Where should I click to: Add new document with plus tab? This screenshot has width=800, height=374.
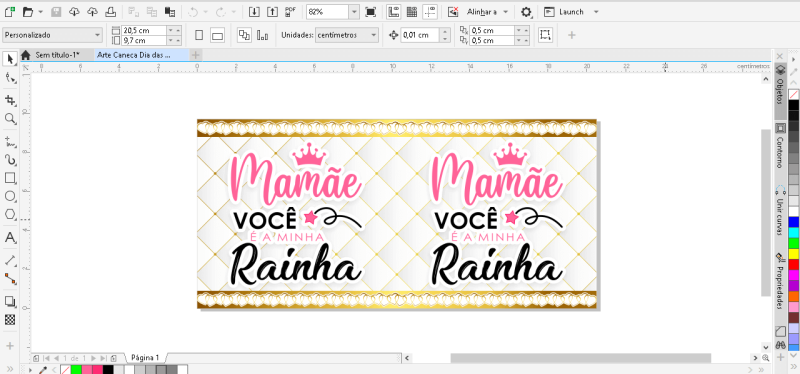pos(196,55)
